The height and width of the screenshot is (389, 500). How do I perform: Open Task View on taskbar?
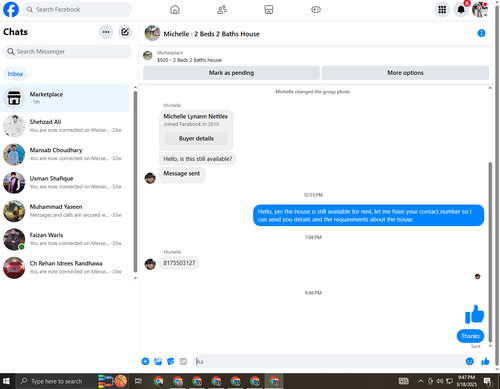(138, 381)
